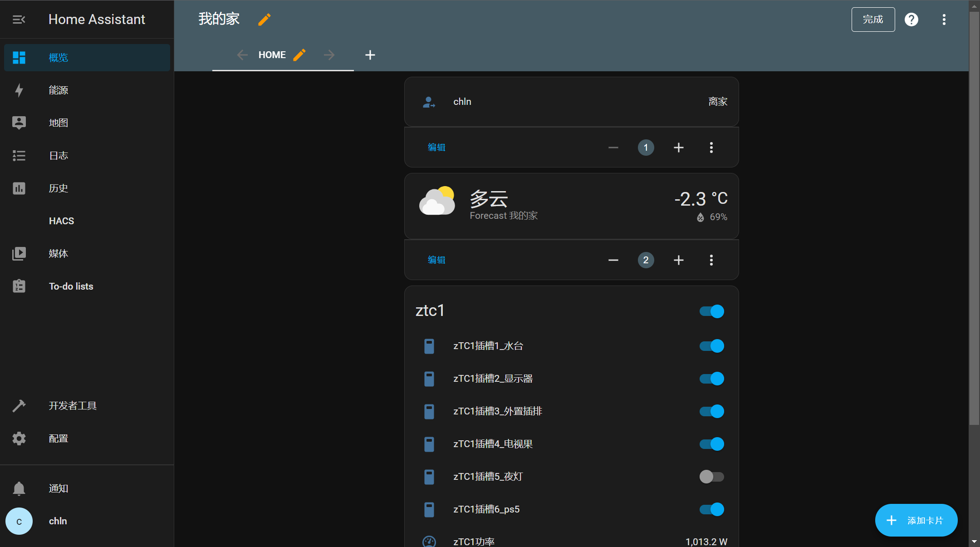Click the 配置 settings gear icon
Image resolution: width=980 pixels, height=547 pixels.
19,439
